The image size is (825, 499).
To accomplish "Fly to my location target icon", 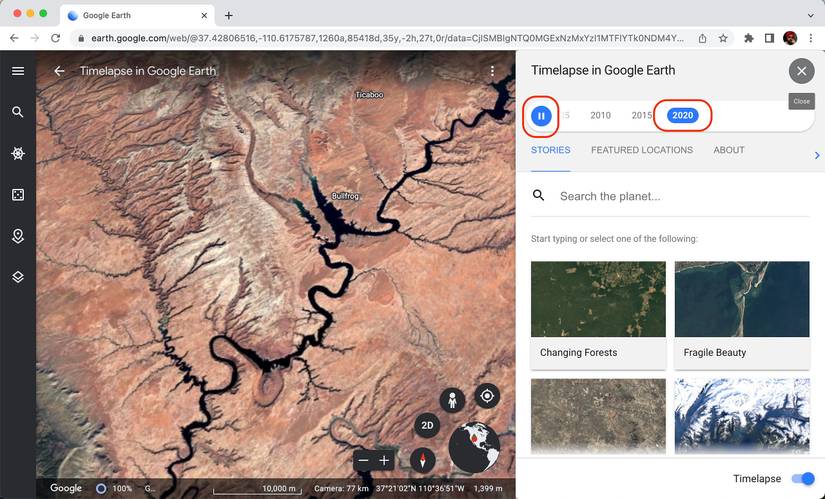I will [487, 396].
